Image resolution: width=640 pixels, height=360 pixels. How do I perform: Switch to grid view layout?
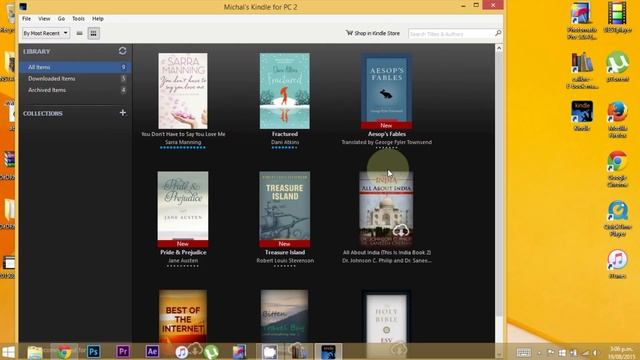pos(93,33)
